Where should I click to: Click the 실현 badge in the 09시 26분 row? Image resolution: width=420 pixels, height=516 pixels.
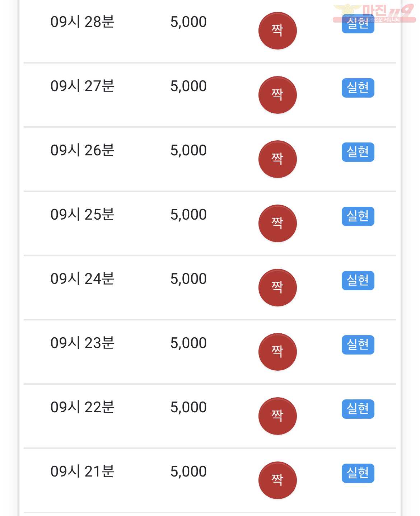358,152
